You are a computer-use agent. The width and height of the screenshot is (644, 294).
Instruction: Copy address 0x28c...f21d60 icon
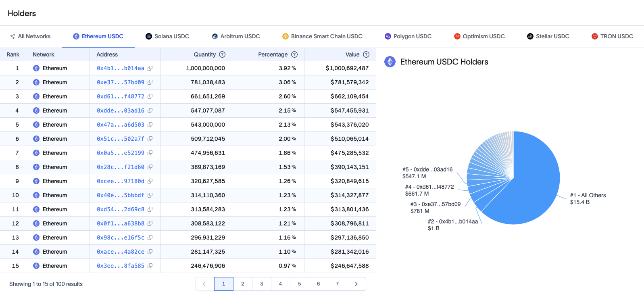(150, 167)
